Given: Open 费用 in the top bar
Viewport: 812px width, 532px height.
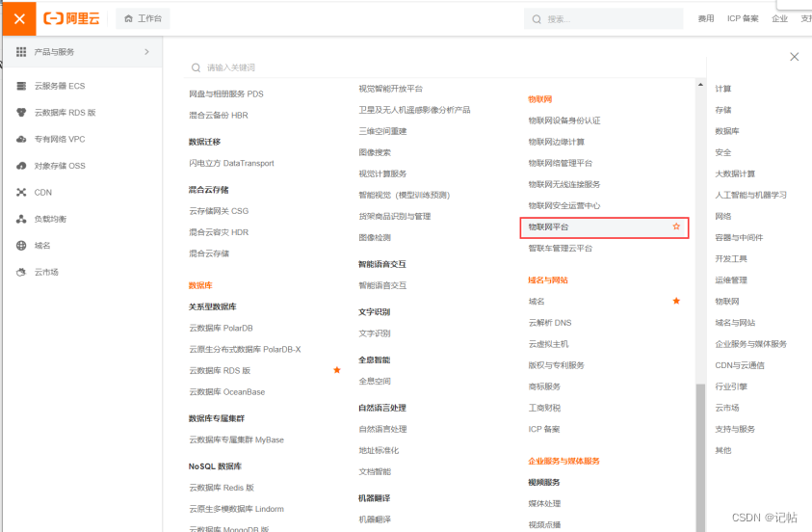Looking at the screenshot, I should coord(706,18).
